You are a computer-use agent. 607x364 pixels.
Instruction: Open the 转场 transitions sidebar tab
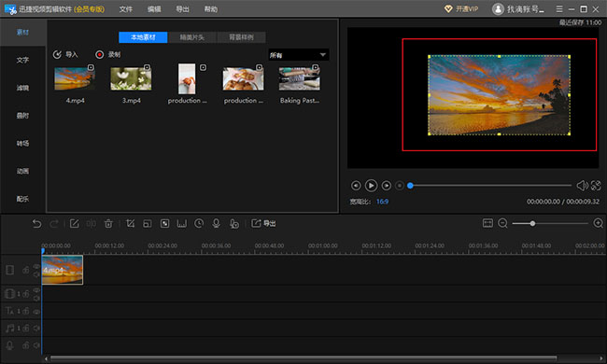point(22,144)
